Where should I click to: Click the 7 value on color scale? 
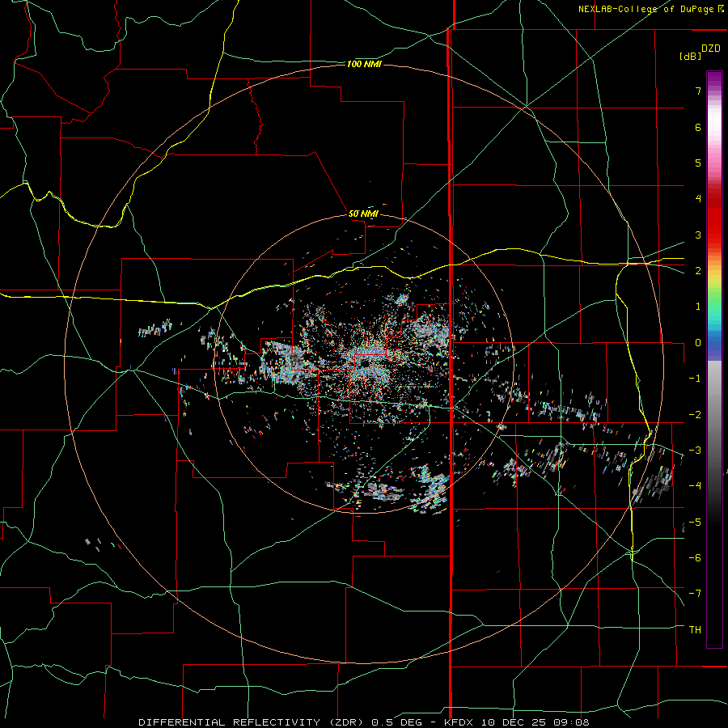(x=698, y=91)
